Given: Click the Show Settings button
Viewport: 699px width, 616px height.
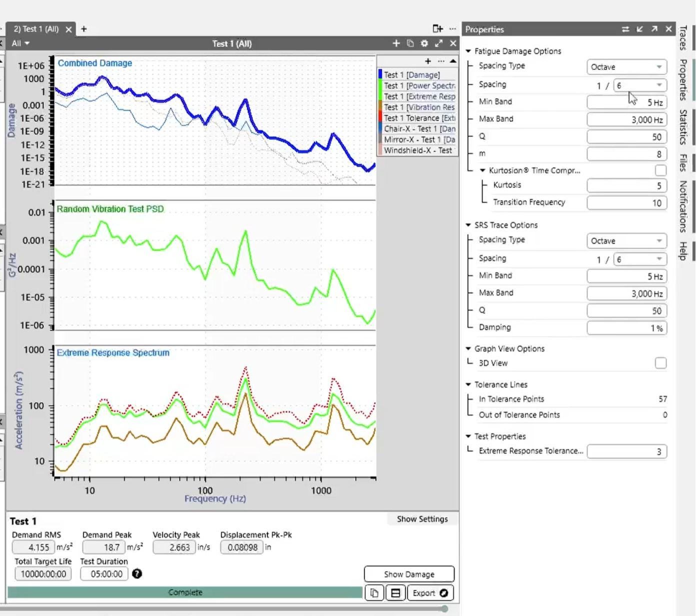Looking at the screenshot, I should (x=422, y=519).
